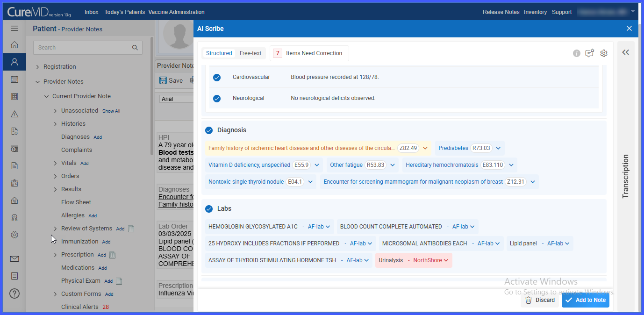Click the mail envelope sidebar icon
This screenshot has height=315, width=644.
pos(14,259)
